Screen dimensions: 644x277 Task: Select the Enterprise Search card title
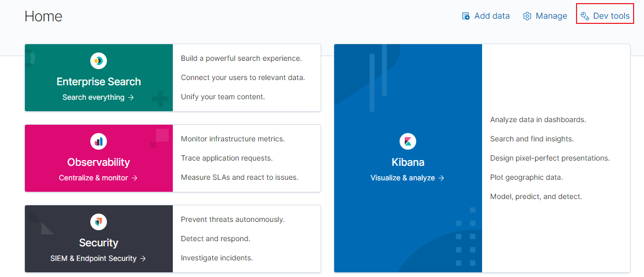[99, 82]
